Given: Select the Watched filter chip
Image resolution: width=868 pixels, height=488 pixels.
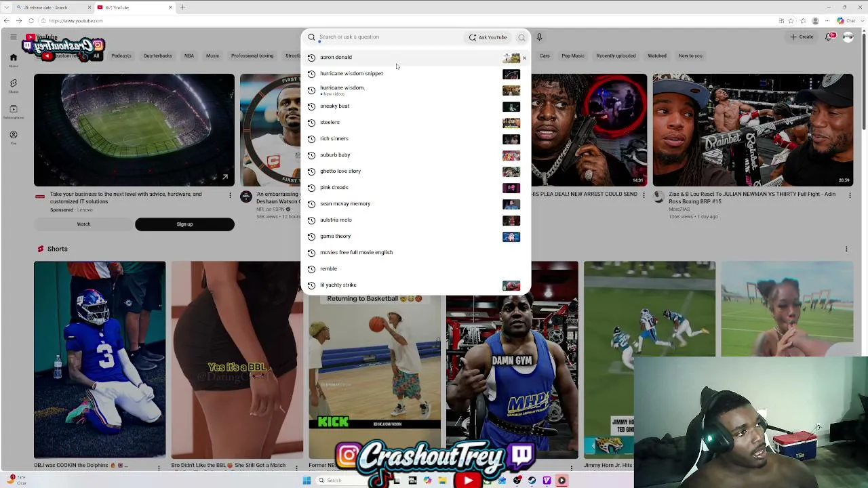Looking at the screenshot, I should pos(657,56).
